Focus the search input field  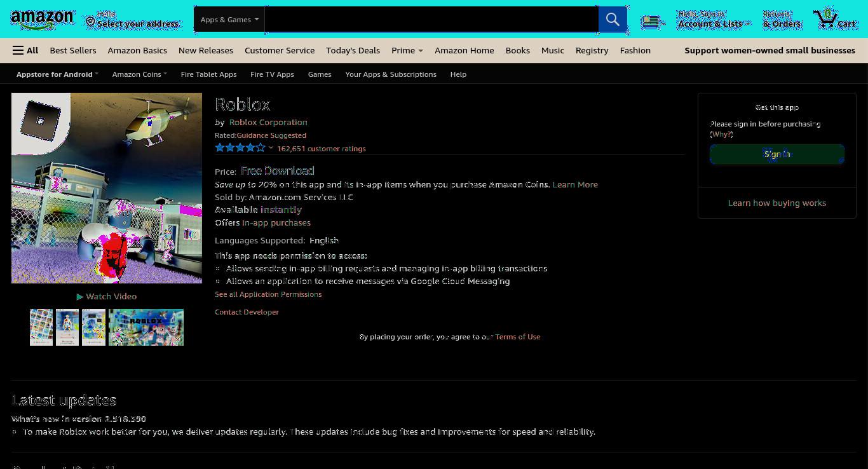click(x=431, y=20)
